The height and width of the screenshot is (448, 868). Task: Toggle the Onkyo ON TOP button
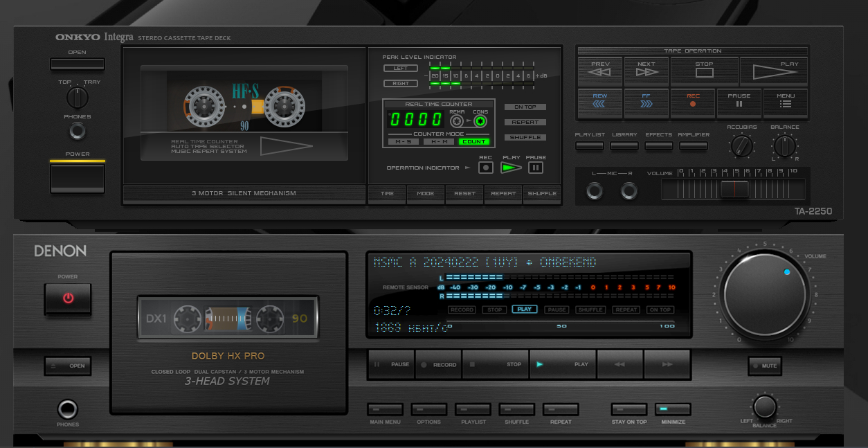(x=525, y=107)
